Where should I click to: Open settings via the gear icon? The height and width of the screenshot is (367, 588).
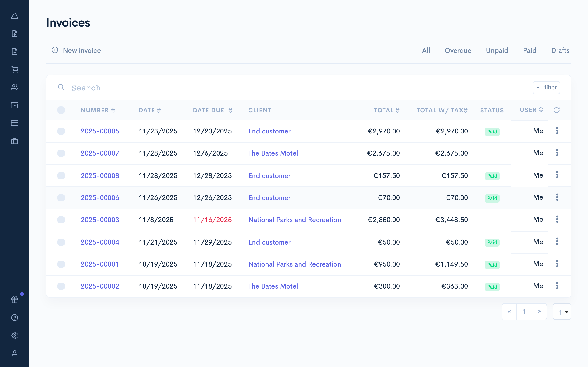click(15, 335)
